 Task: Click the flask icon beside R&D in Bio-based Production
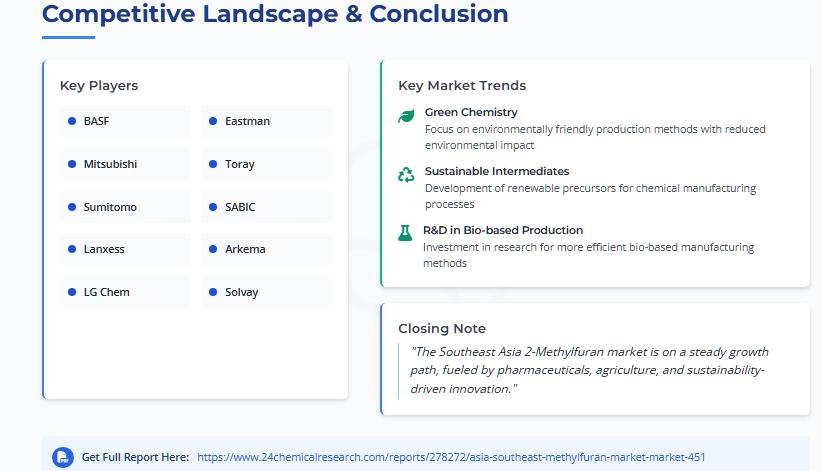pos(405,233)
